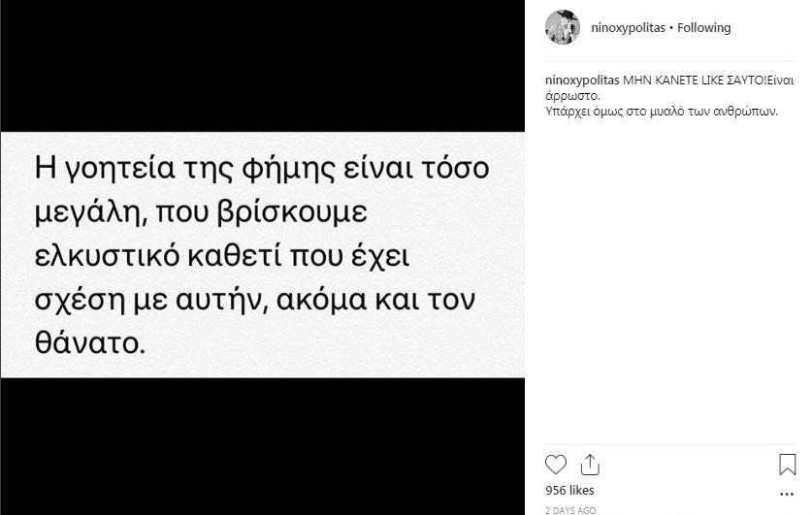The height and width of the screenshot is (515, 812).
Task: Open the 2 DAYS AGO timestamp
Action: 570,510
